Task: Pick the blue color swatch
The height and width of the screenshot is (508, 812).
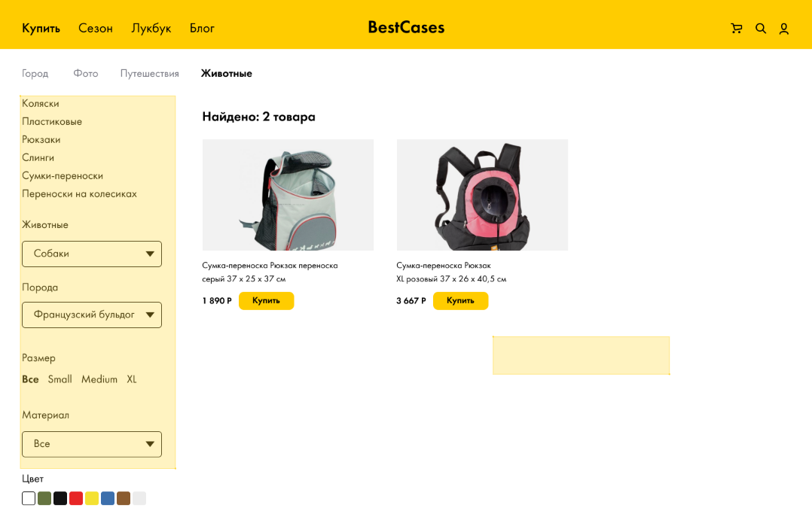Action: (108, 498)
